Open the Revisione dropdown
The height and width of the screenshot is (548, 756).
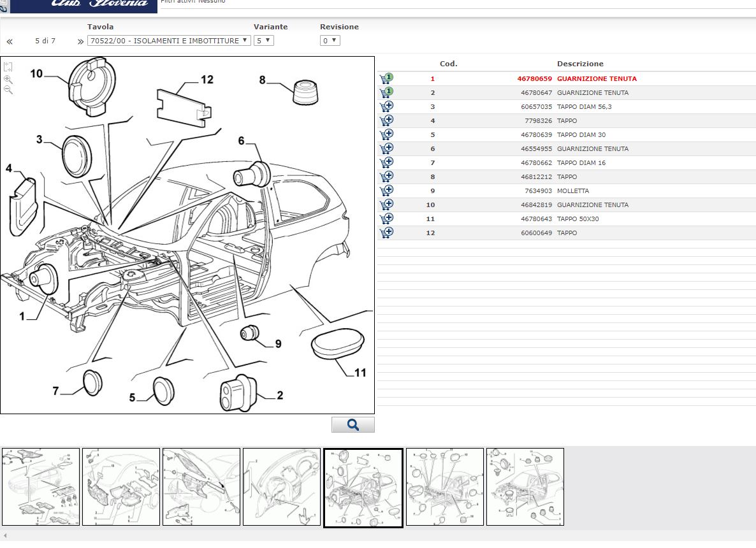click(330, 41)
